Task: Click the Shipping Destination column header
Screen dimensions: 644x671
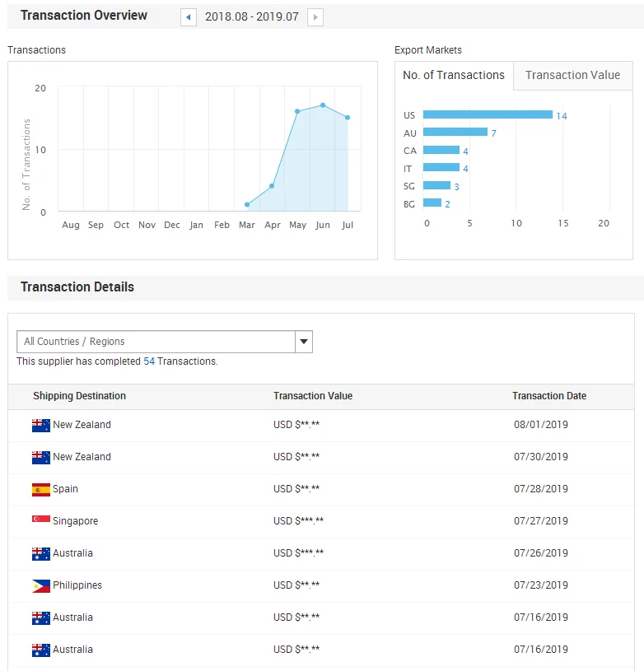Action: tap(80, 396)
